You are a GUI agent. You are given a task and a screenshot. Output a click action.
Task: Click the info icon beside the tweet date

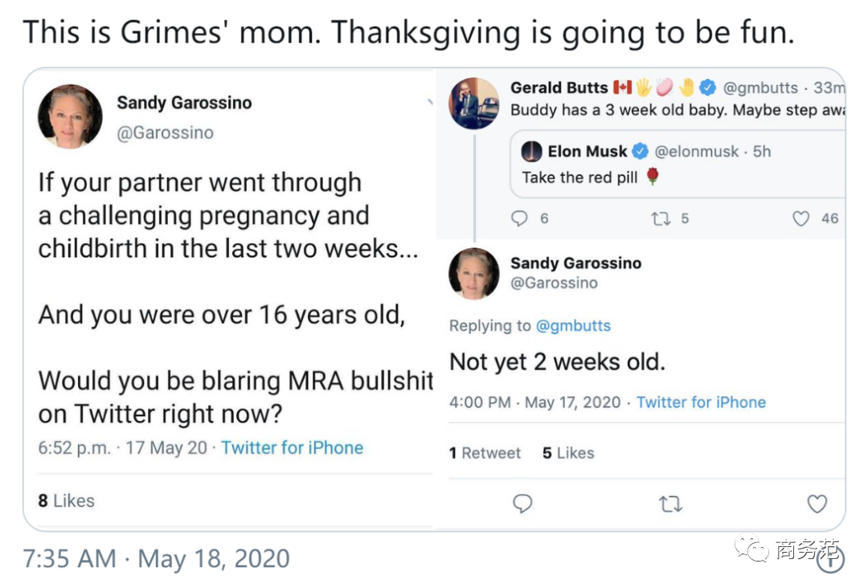click(830, 560)
